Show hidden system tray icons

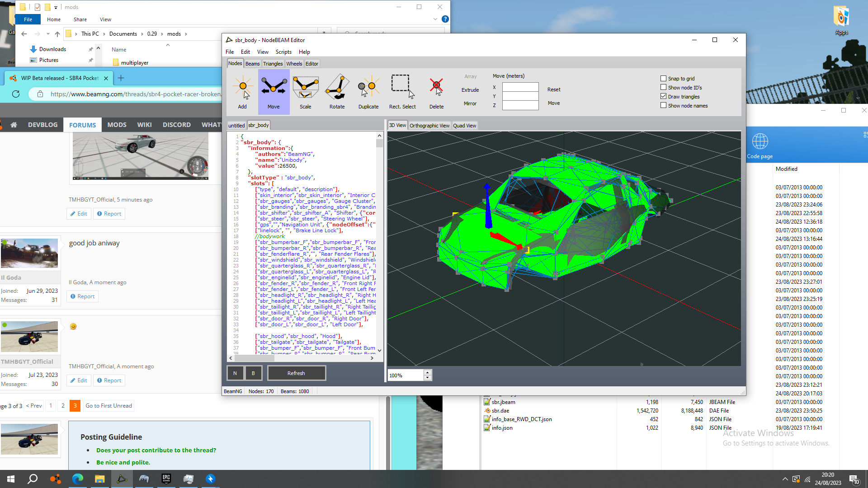click(785, 479)
